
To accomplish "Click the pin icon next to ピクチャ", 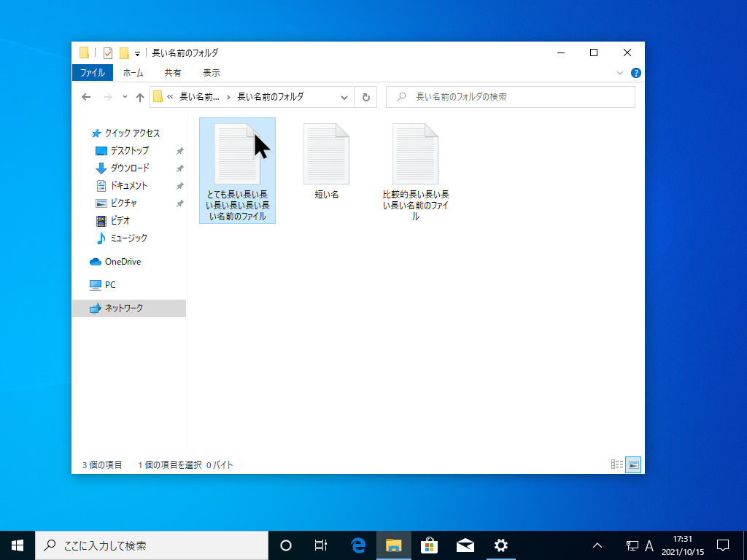I will click(179, 204).
